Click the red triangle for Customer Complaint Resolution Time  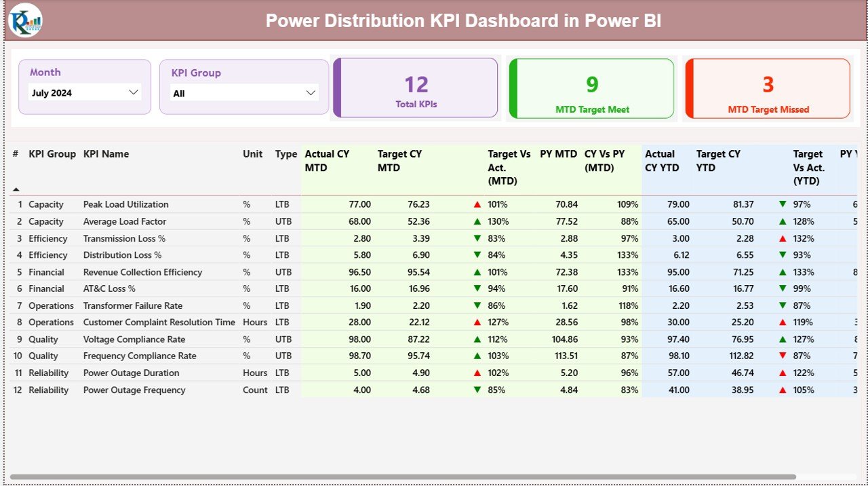tap(477, 322)
